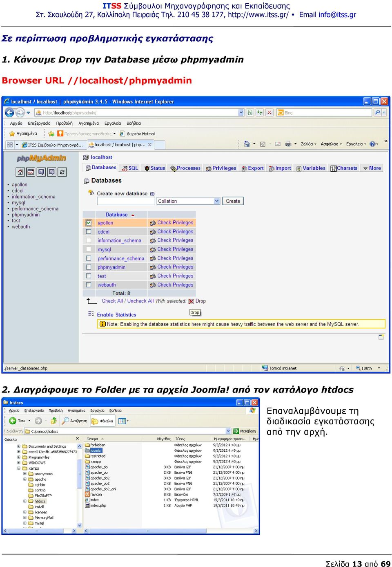Click the Up folder icon in htdocs window
This screenshot has height=567, width=392.
[x=53, y=421]
